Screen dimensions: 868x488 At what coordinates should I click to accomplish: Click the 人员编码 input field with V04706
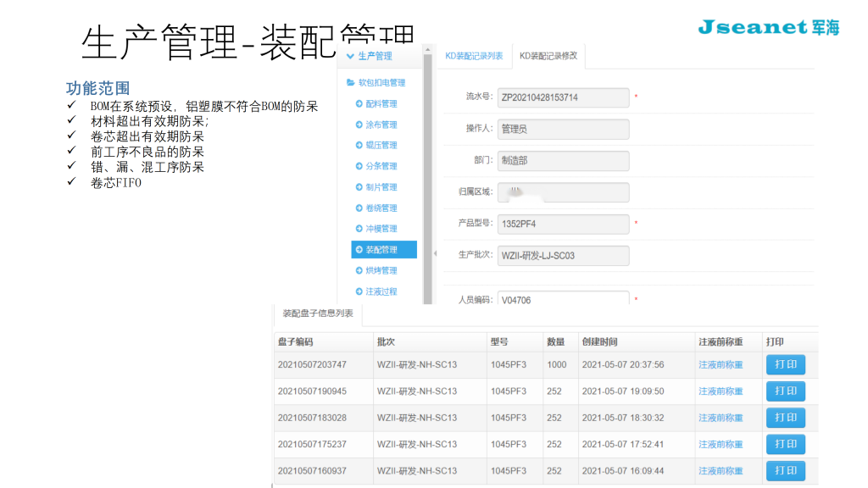(x=563, y=299)
